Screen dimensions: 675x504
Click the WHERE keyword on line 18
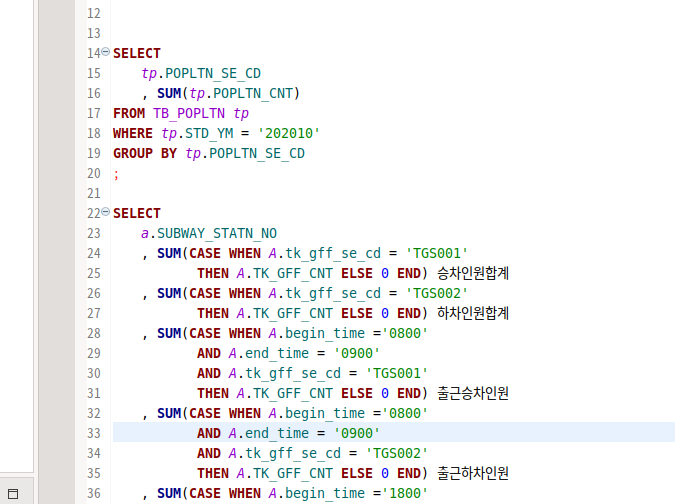133,133
